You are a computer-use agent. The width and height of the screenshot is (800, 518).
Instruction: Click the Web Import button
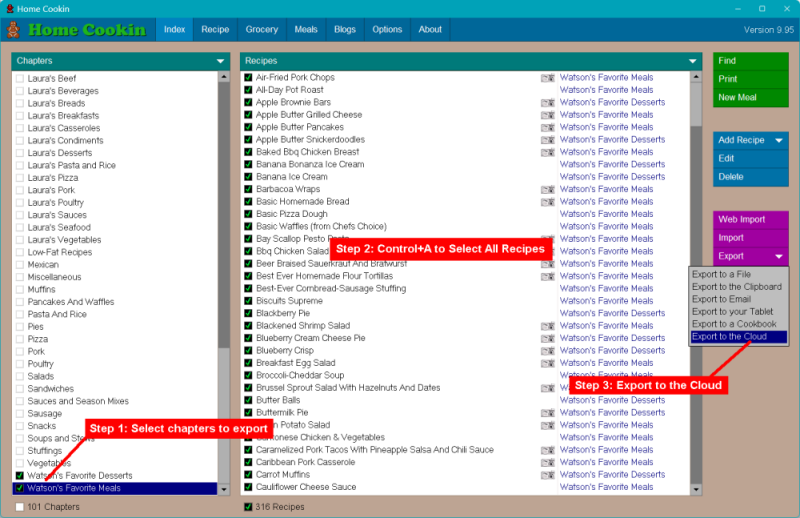point(751,219)
